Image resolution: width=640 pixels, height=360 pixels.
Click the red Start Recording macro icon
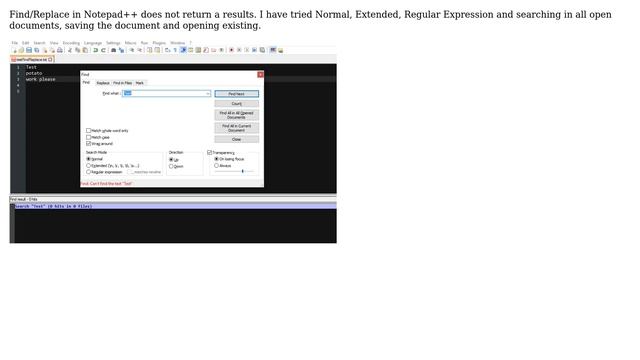[x=231, y=50]
